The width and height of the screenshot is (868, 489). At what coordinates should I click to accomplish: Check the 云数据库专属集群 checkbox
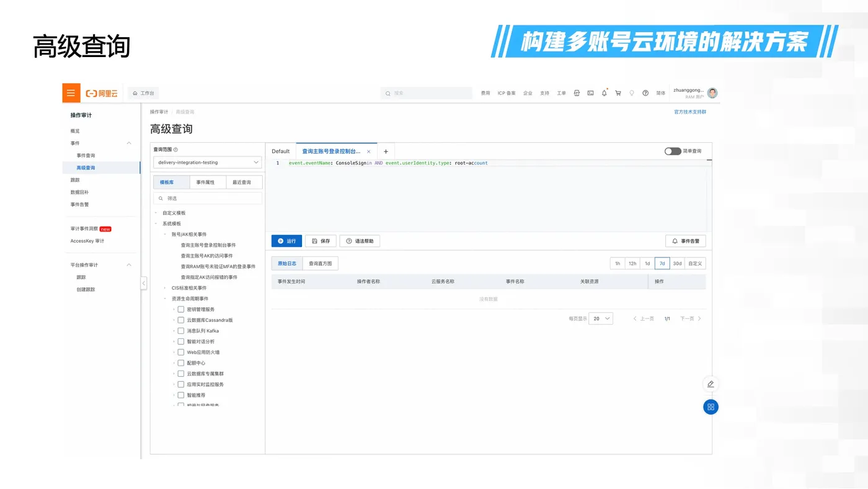(181, 374)
